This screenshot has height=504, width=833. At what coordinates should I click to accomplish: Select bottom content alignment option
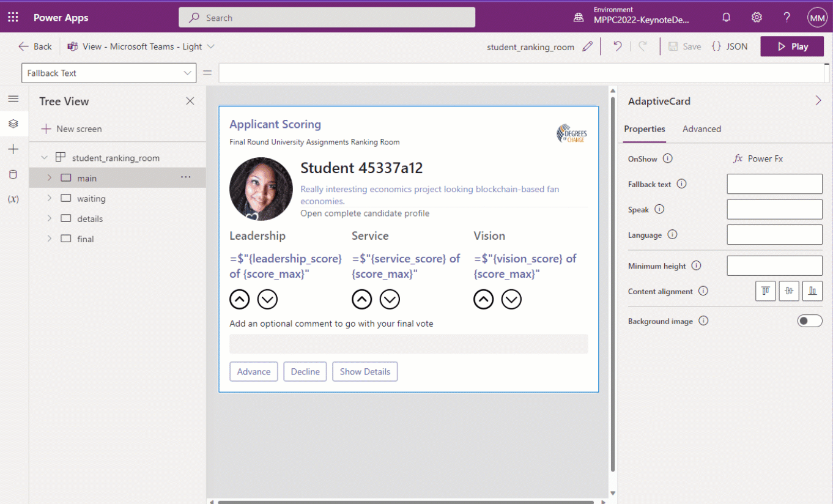tap(812, 292)
